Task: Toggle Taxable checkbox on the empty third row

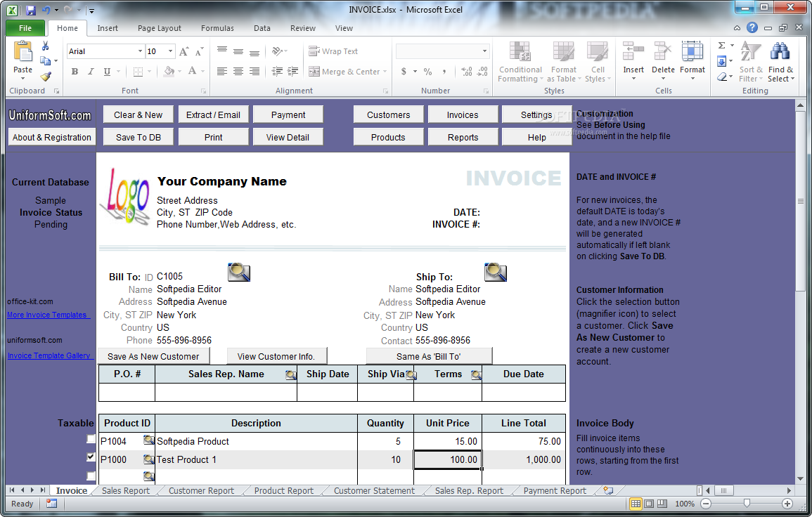Action: pos(91,476)
